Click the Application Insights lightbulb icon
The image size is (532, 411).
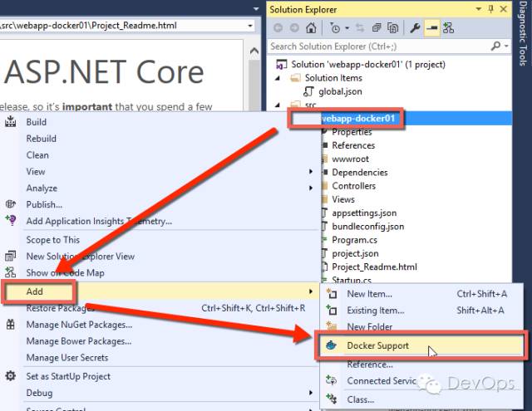click(x=11, y=220)
